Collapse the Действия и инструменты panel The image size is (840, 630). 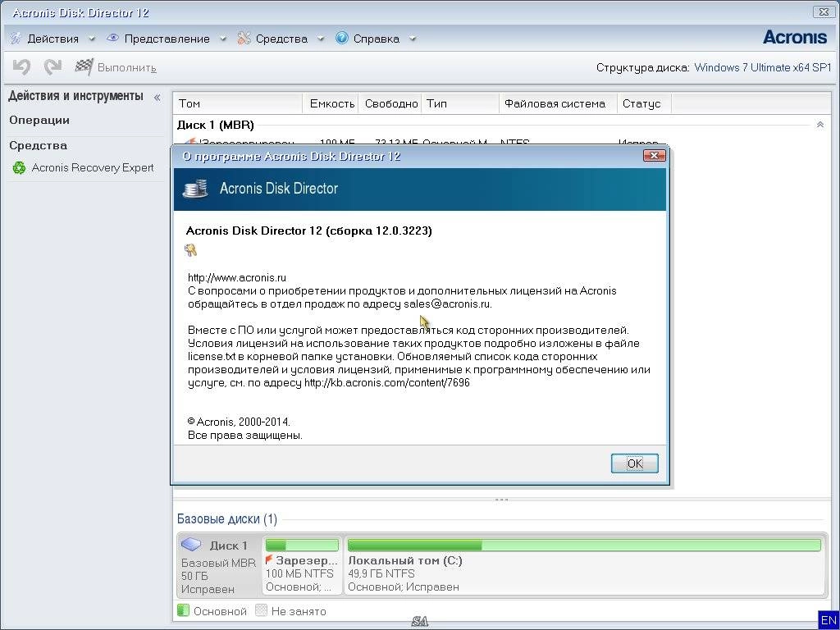click(157, 98)
